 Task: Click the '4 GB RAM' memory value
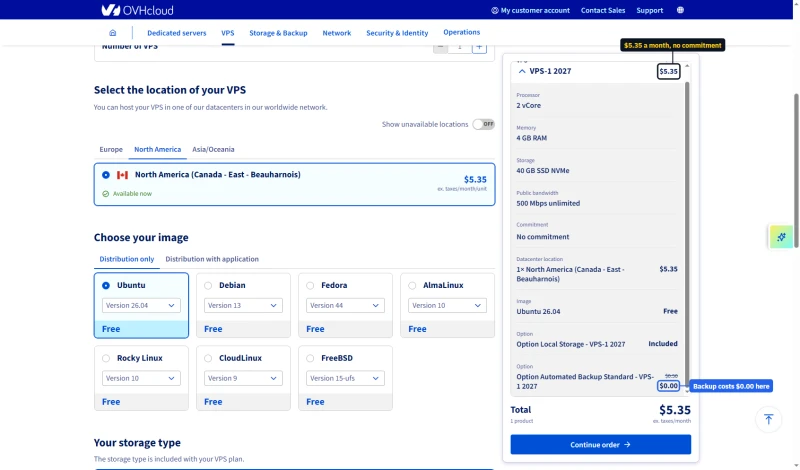point(531,138)
